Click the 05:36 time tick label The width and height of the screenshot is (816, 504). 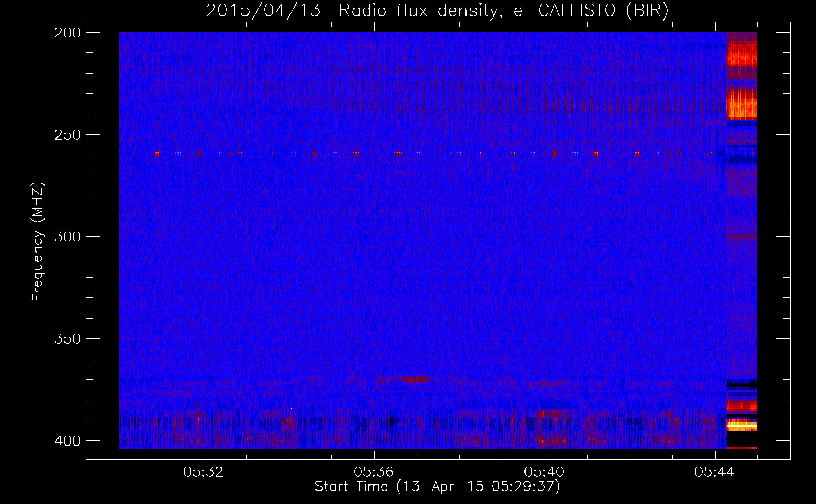point(374,472)
